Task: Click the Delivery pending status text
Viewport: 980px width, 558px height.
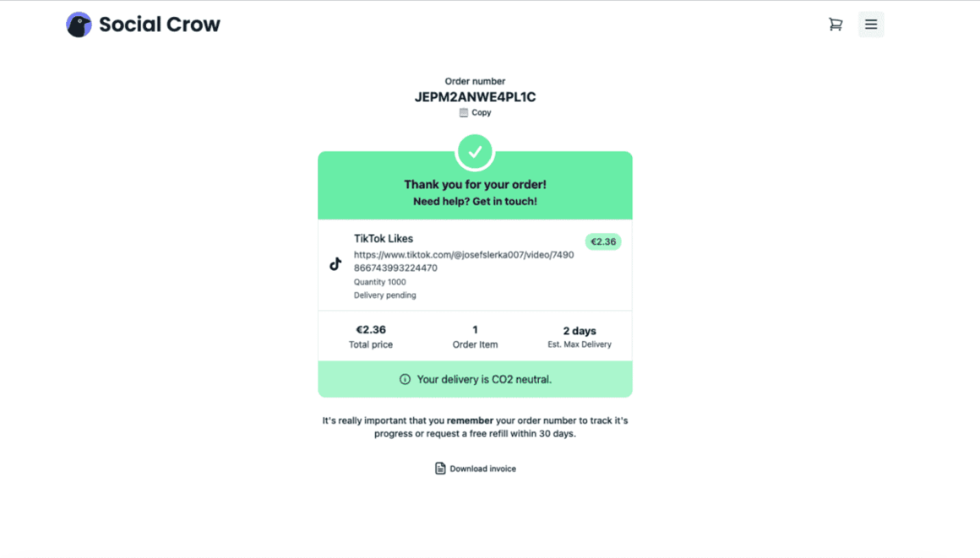Action: click(x=385, y=295)
